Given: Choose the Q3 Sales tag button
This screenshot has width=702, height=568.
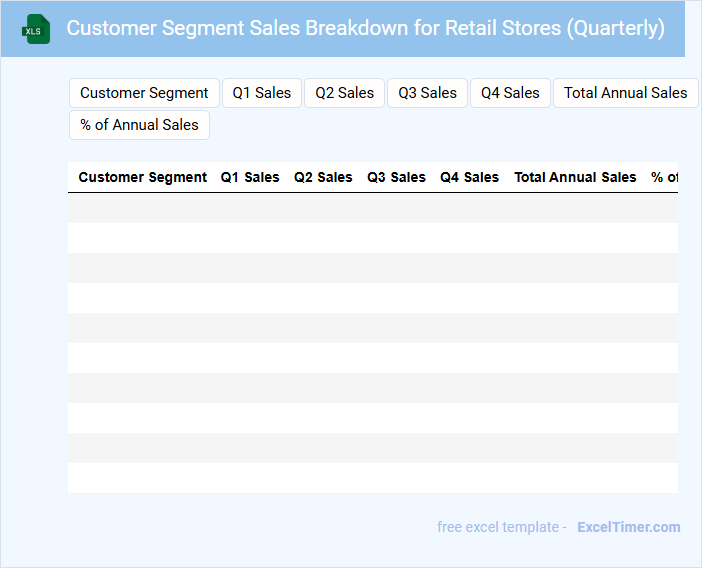Looking at the screenshot, I should [427, 93].
